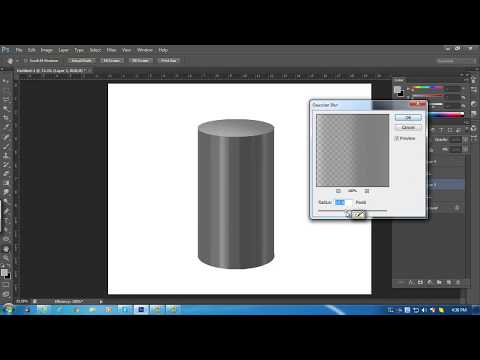Click the Fill Screen button
Viewport: 480px width, 360px height.
coord(140,61)
